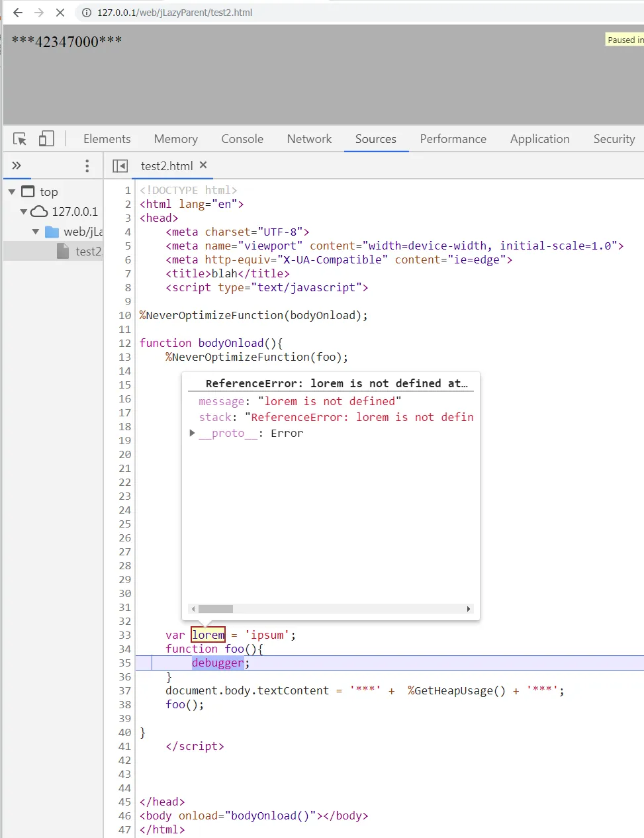Click the popup horizontal scrollbar thumb
This screenshot has width=644, height=838.
click(x=215, y=609)
